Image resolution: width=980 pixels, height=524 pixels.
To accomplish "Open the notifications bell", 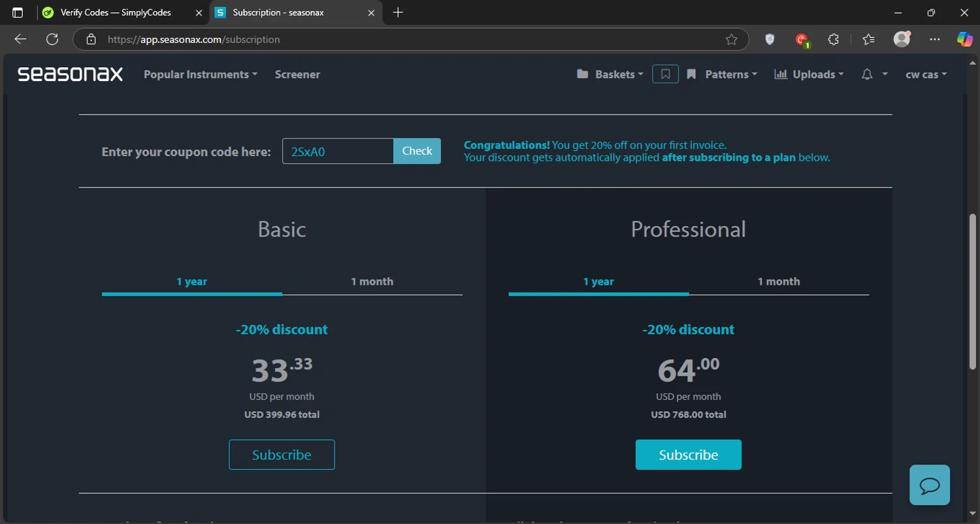I will (x=867, y=74).
